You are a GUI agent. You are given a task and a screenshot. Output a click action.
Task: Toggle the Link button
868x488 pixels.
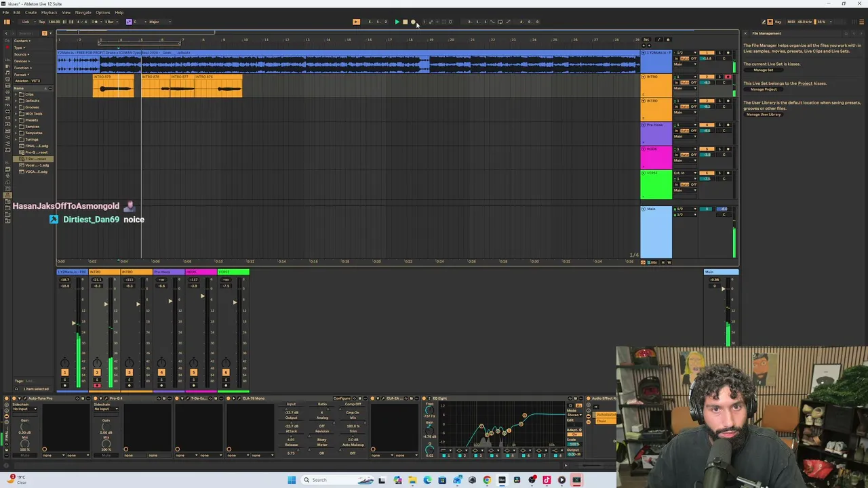coord(26,22)
